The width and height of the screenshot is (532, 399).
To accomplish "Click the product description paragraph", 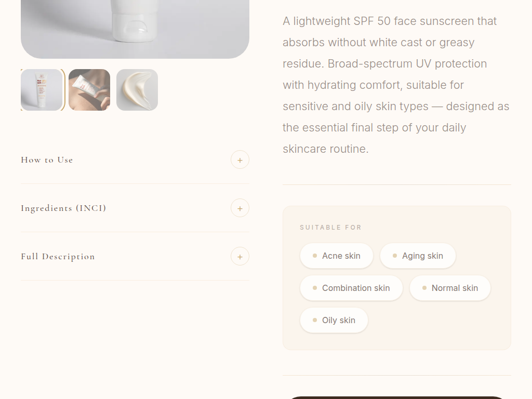I will [x=396, y=85].
